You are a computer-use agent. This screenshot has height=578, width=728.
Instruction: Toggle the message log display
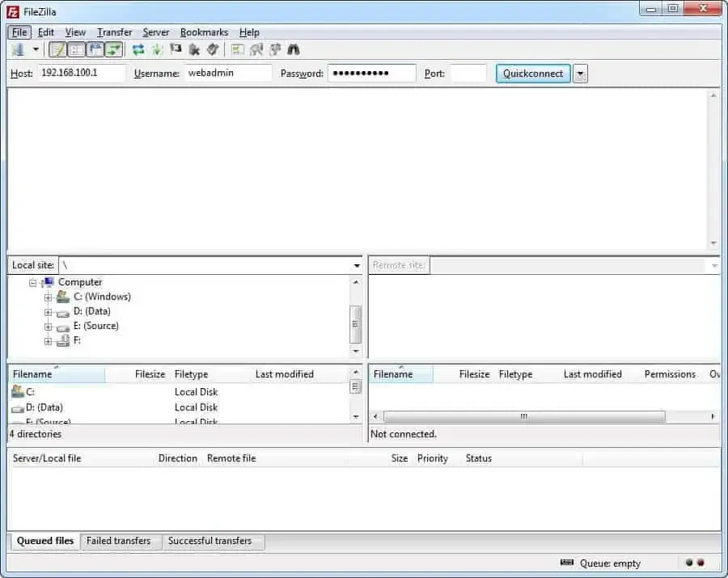point(57,50)
